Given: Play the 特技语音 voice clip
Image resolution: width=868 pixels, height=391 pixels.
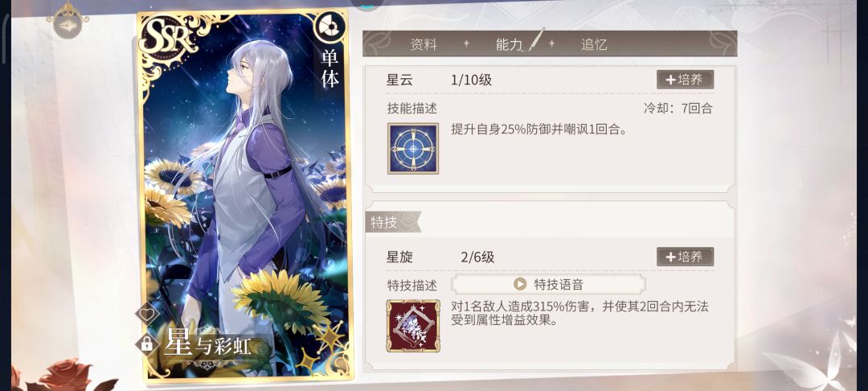Looking at the screenshot, I should [x=548, y=284].
